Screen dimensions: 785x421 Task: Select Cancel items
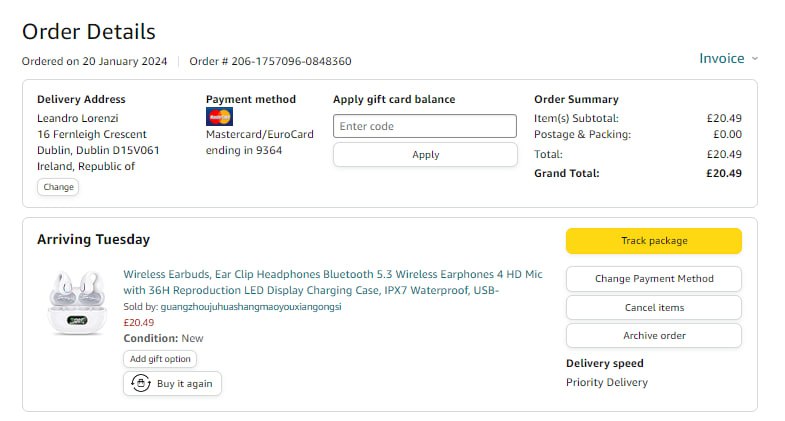pos(653,307)
